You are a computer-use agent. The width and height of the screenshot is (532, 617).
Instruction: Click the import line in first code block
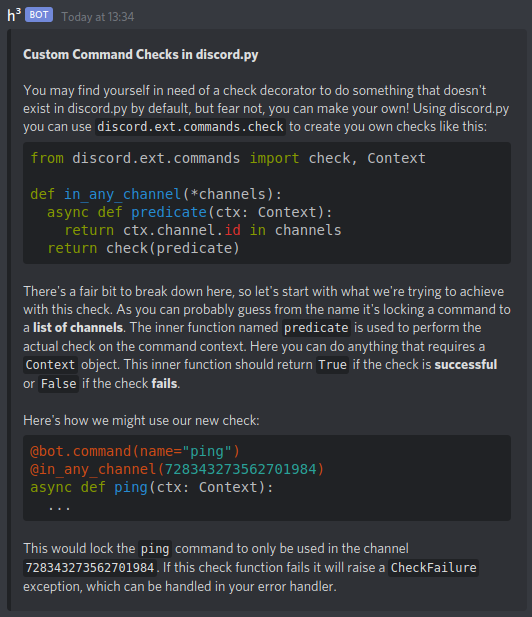(x=228, y=158)
